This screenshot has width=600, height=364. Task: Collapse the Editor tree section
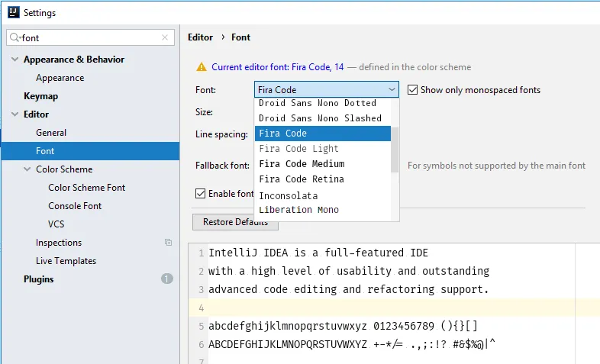(x=15, y=114)
